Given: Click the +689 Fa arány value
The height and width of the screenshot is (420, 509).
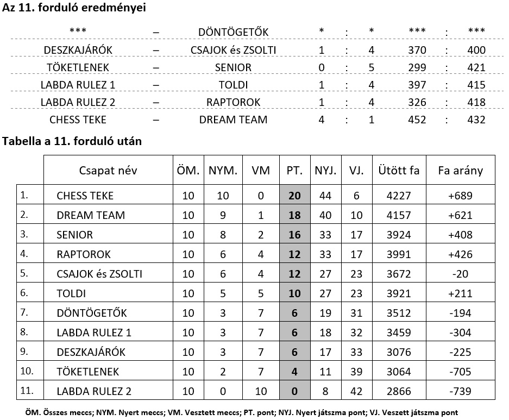Looking at the screenshot, I should point(460,196).
